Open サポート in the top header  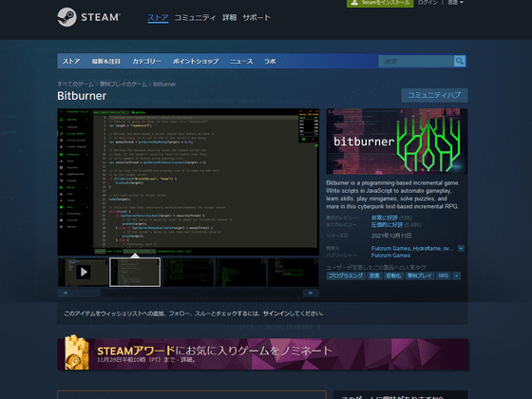(x=256, y=18)
